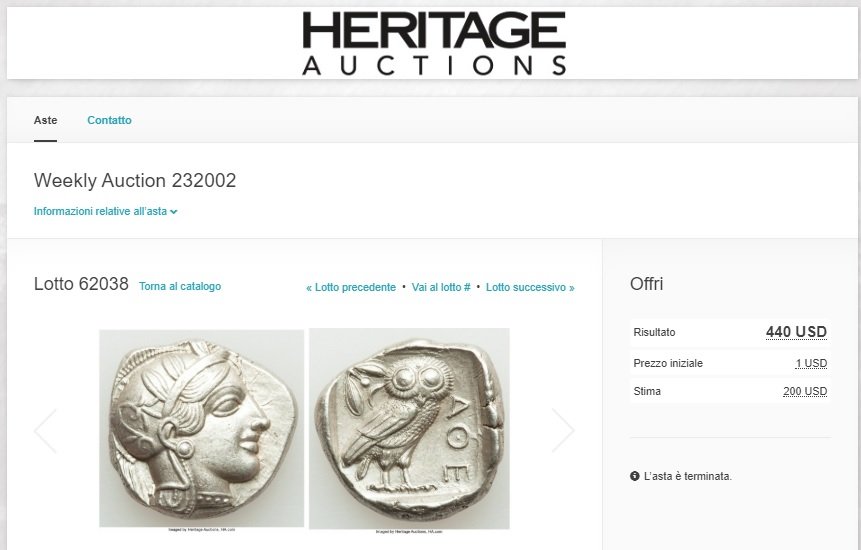Screen dimensions: 861x550
Task: Expand the chevron next to Informazioni relative all'asta
Action: coord(174,212)
